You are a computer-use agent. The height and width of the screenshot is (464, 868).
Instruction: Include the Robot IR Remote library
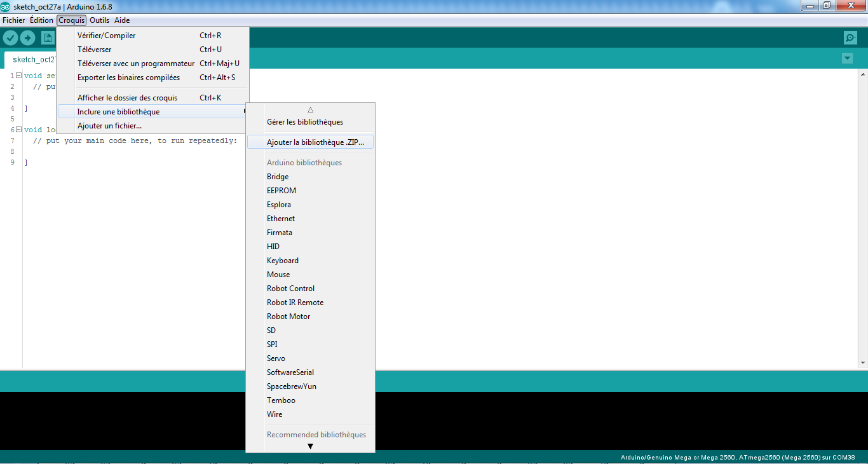[x=310, y=303]
